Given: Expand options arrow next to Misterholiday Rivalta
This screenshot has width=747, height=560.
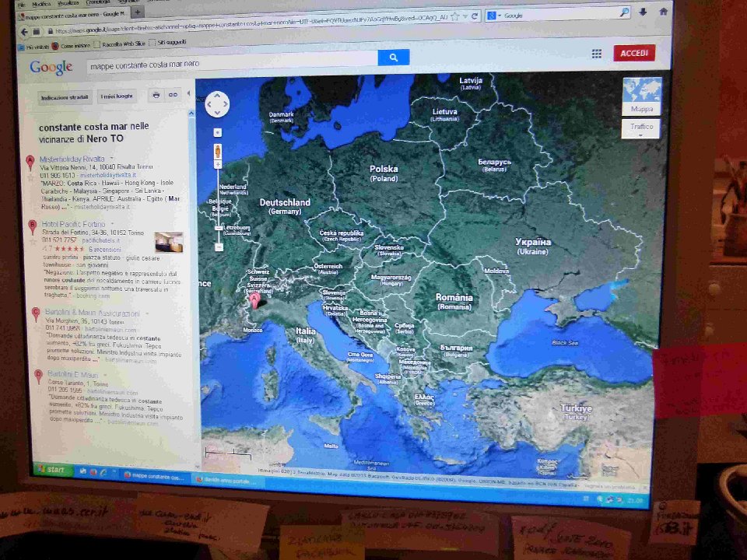Looking at the screenshot, I should [112, 158].
